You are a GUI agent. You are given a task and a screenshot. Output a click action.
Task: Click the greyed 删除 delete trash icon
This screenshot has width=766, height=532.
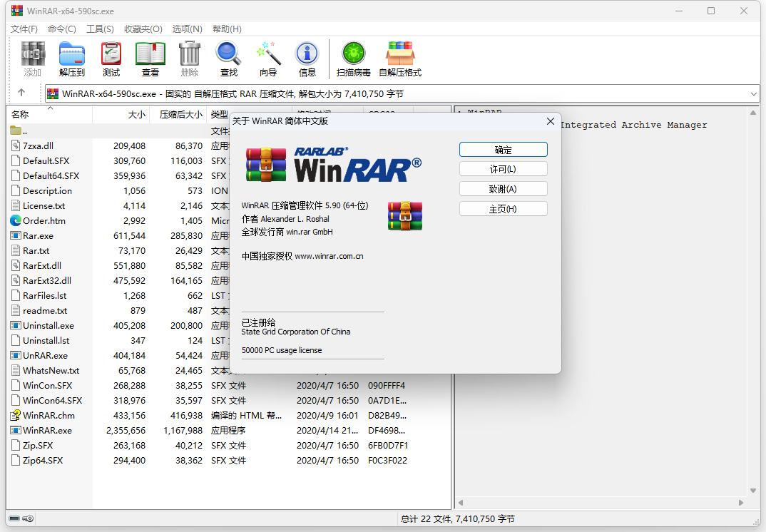coord(190,53)
